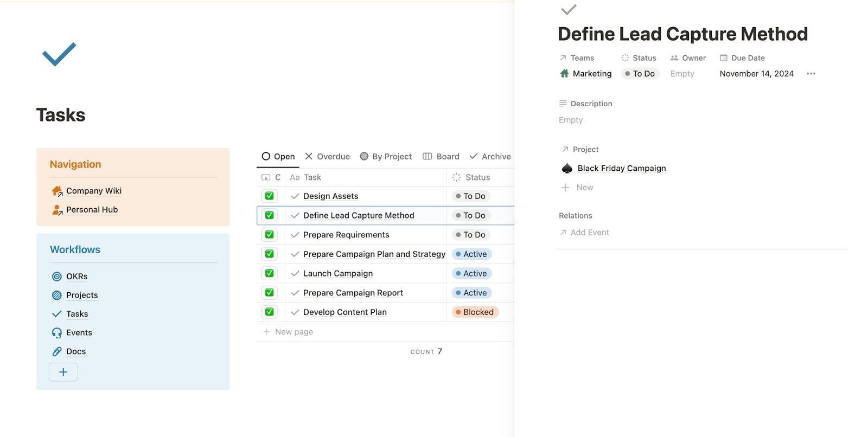Open the Blocked status for Develop Content Plan

pos(475,312)
